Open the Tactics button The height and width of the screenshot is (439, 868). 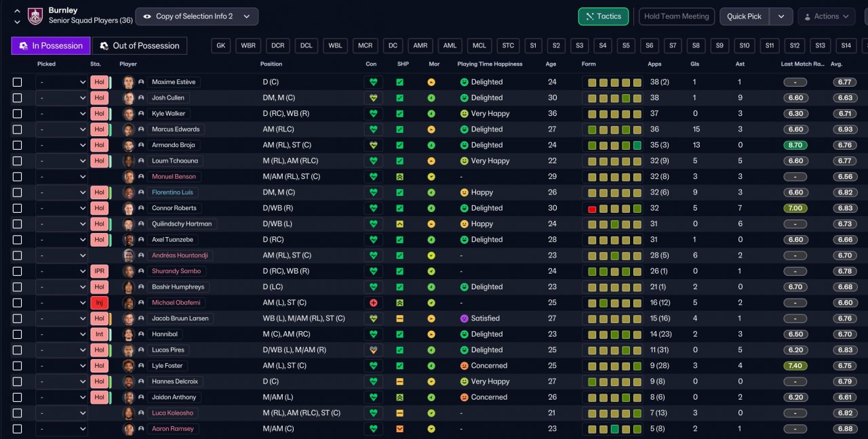click(x=603, y=16)
